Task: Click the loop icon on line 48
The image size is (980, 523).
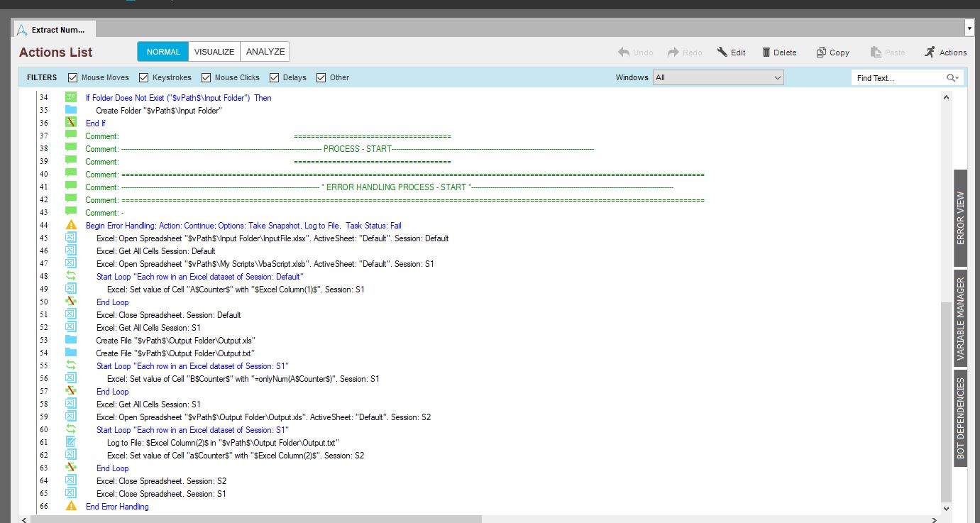Action: tap(71, 276)
